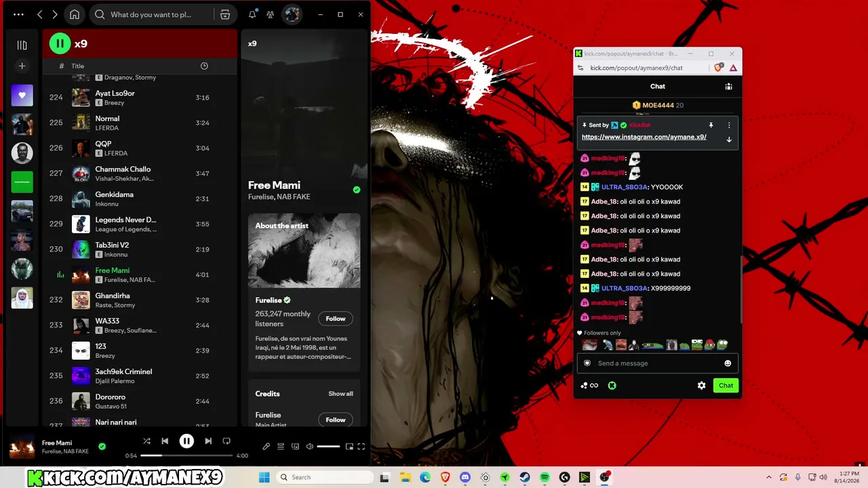868x488 pixels.
Task: Collapse pinned message with down arrow
Action: click(729, 140)
